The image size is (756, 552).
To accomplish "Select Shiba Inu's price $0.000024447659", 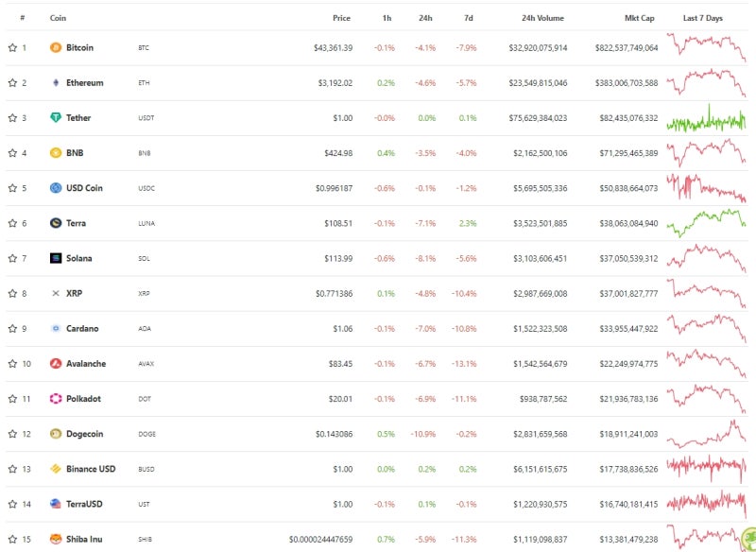I will pos(321,539).
